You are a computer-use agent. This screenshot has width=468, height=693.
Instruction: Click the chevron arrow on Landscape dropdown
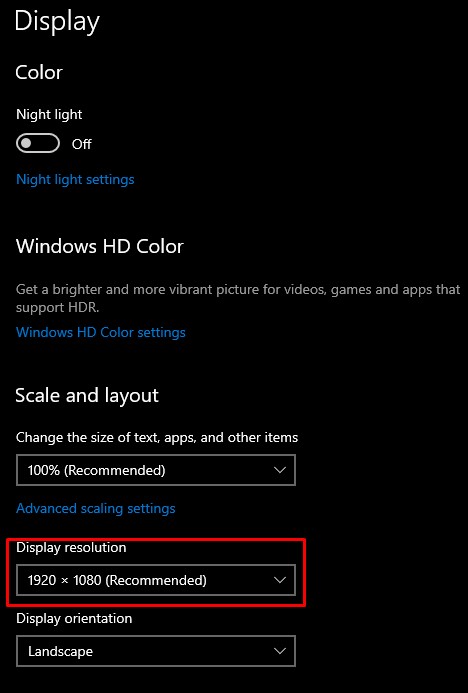click(x=280, y=651)
